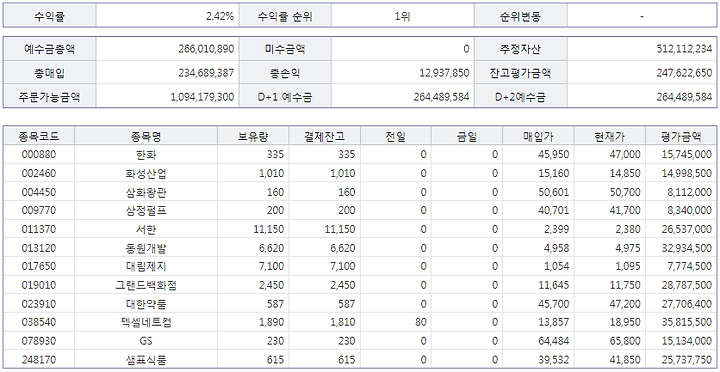Click the stock name GS
The image size is (720, 372).
(x=146, y=341)
